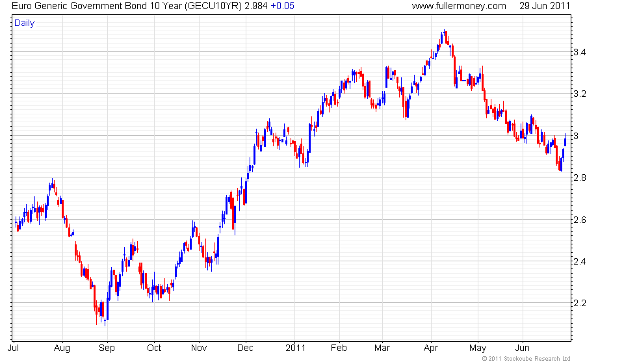The width and height of the screenshot is (624, 364).
Task: Click the 'Jun' x-axis label
Action: click(x=522, y=348)
